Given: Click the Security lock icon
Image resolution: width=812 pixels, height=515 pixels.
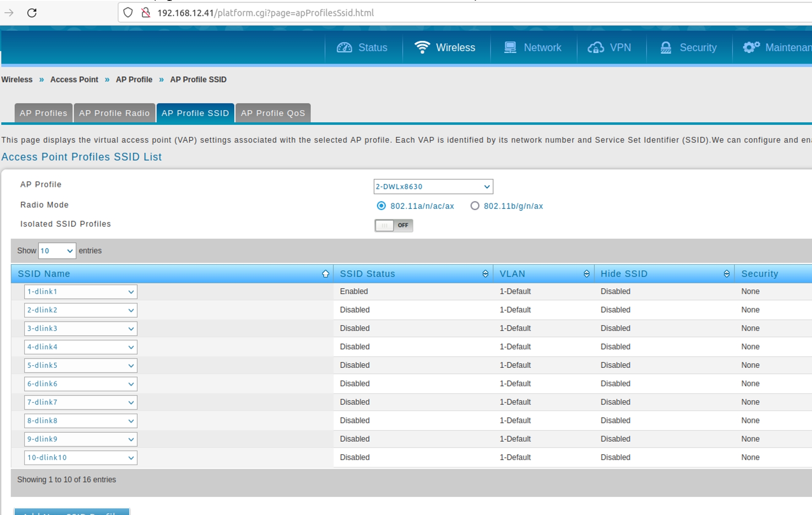Looking at the screenshot, I should pyautogui.click(x=666, y=48).
